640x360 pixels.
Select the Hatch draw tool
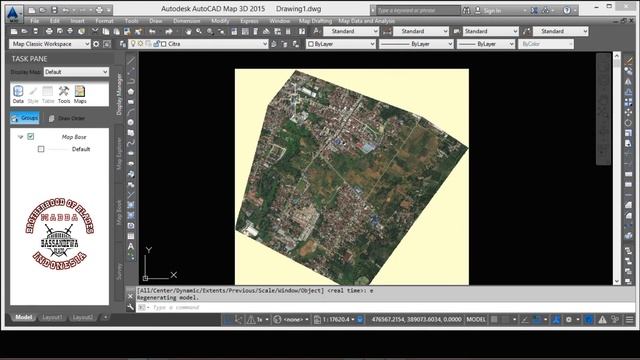[131, 205]
